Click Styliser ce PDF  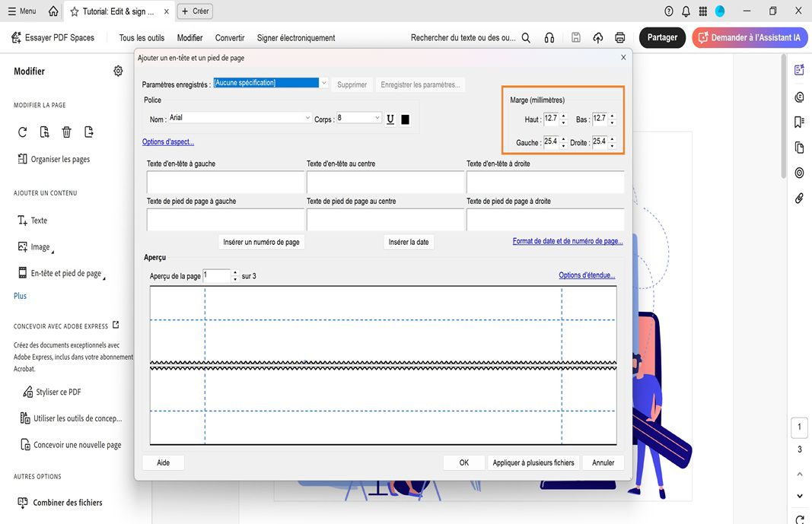click(52, 392)
